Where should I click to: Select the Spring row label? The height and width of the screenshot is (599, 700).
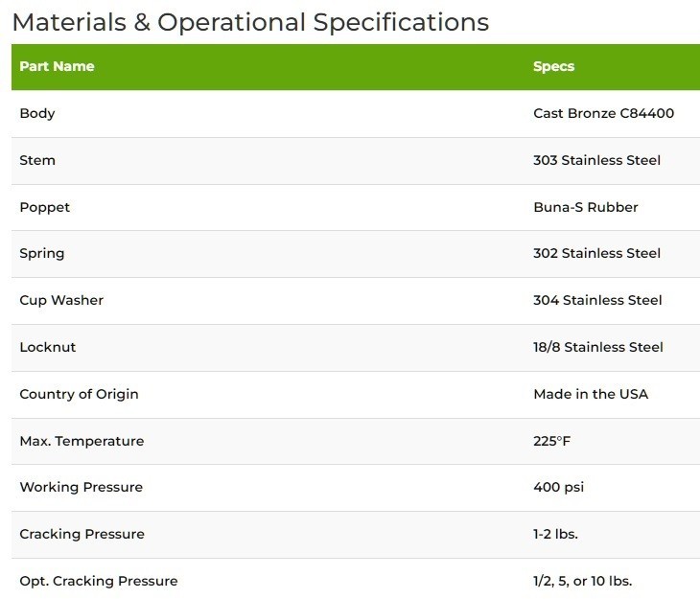pos(42,254)
